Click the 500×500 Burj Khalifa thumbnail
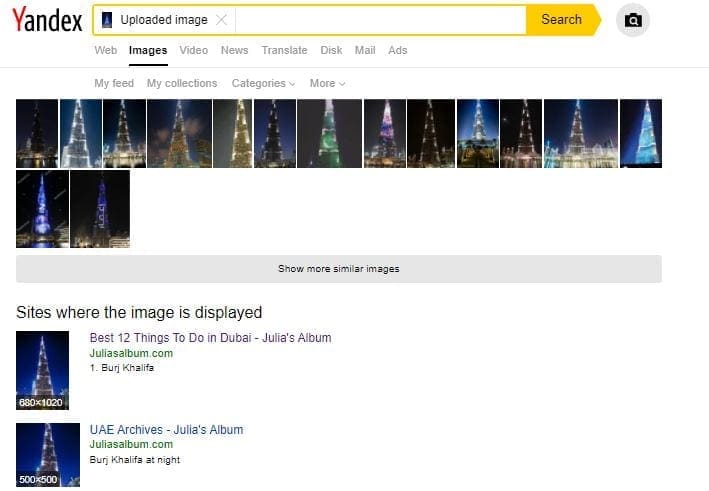The height and width of the screenshot is (491, 709). coord(47,454)
